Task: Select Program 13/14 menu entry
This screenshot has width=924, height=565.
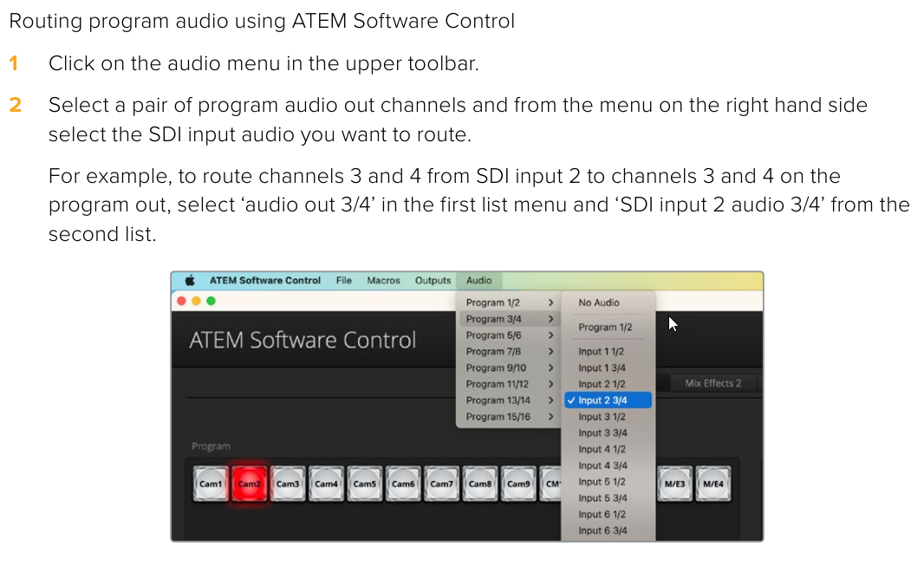Action: click(509, 400)
